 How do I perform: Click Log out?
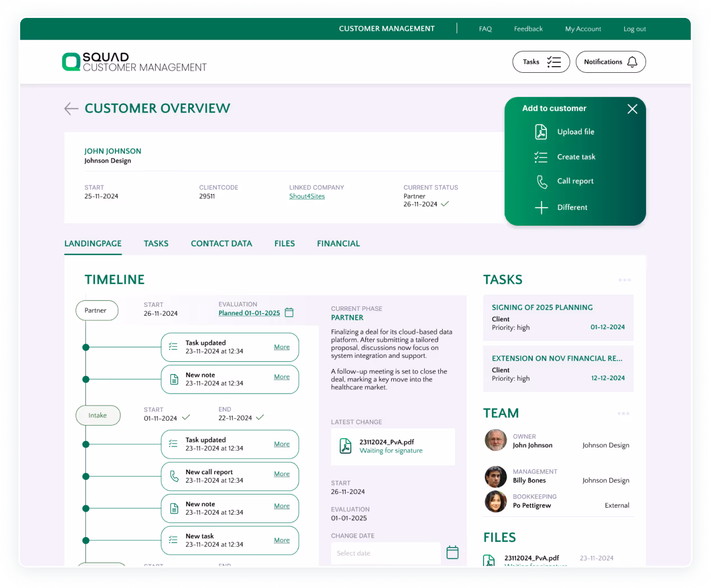click(634, 29)
